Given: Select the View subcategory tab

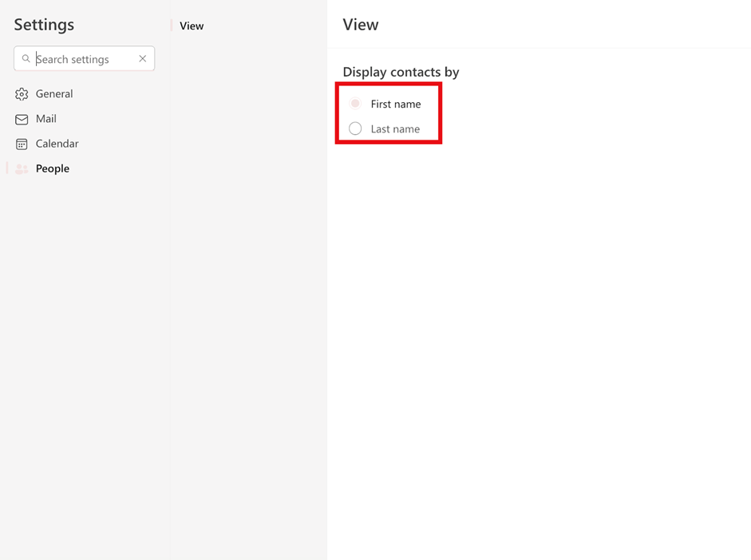Looking at the screenshot, I should pyautogui.click(x=192, y=26).
